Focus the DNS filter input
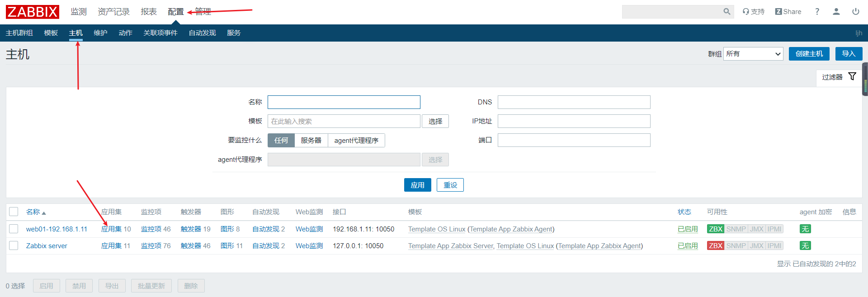This screenshot has width=868, height=297. click(574, 102)
